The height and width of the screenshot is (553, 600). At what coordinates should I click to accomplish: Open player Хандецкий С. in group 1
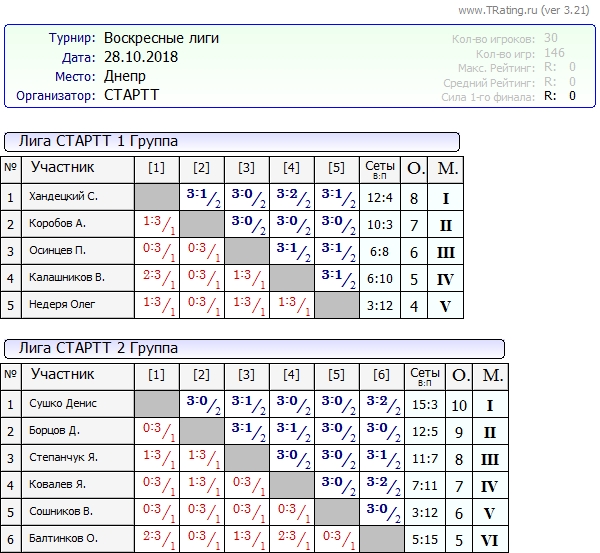(x=63, y=197)
